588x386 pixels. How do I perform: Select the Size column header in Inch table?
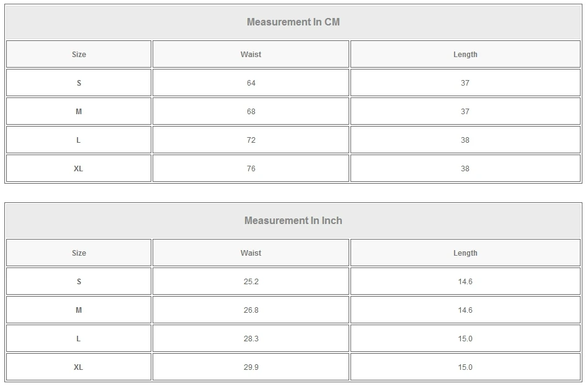coord(79,253)
